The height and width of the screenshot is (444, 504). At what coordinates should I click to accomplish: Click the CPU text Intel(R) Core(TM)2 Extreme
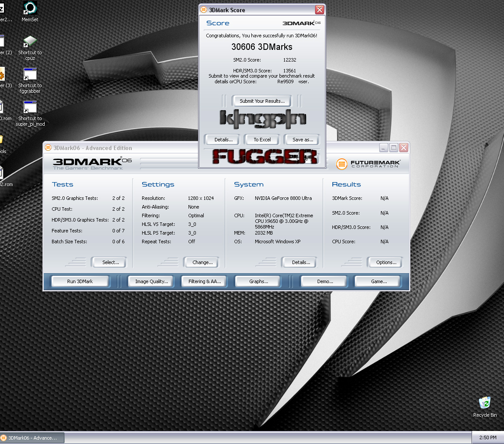(x=284, y=215)
